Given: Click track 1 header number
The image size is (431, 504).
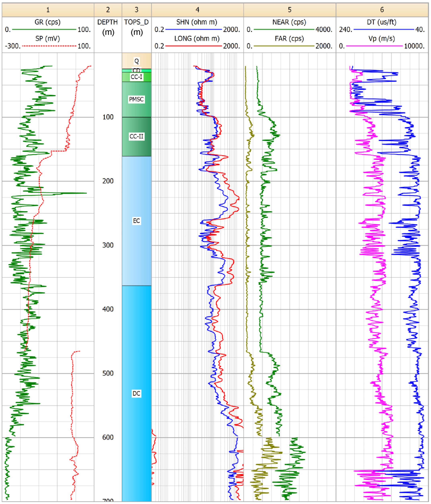Looking at the screenshot, I should click(48, 10).
